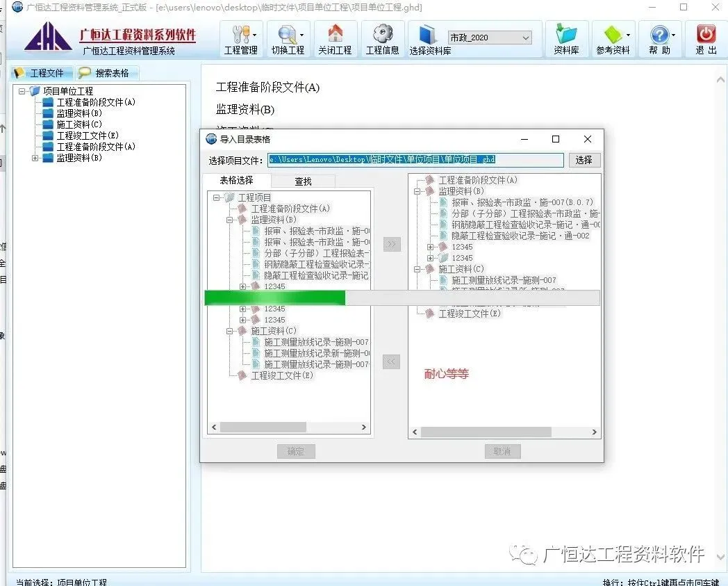This screenshot has height=586, width=728.
Task: Select the 查找 tab in dialog
Action: point(303,181)
